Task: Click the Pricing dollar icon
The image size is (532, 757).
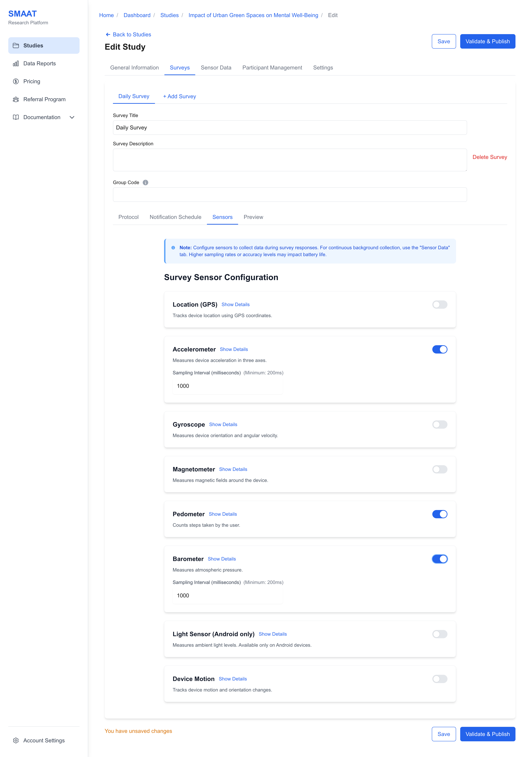Action: (x=16, y=81)
